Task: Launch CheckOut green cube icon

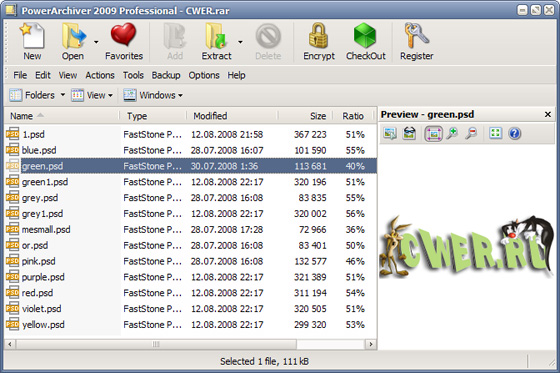Action: pyautogui.click(x=365, y=36)
